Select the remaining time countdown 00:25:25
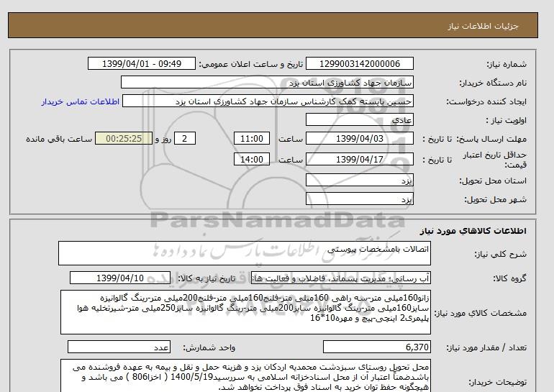 pyautogui.click(x=124, y=138)
